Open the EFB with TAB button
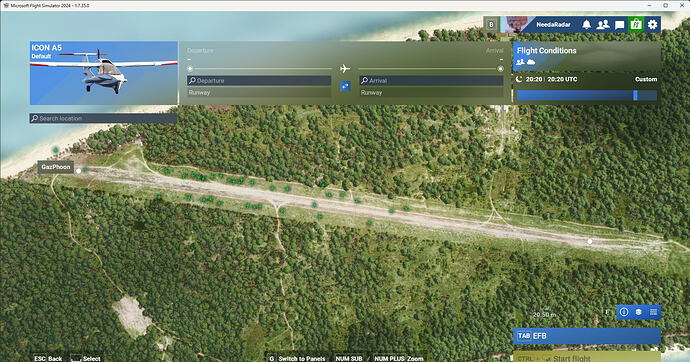The width and height of the screenshot is (690, 362). [x=587, y=336]
